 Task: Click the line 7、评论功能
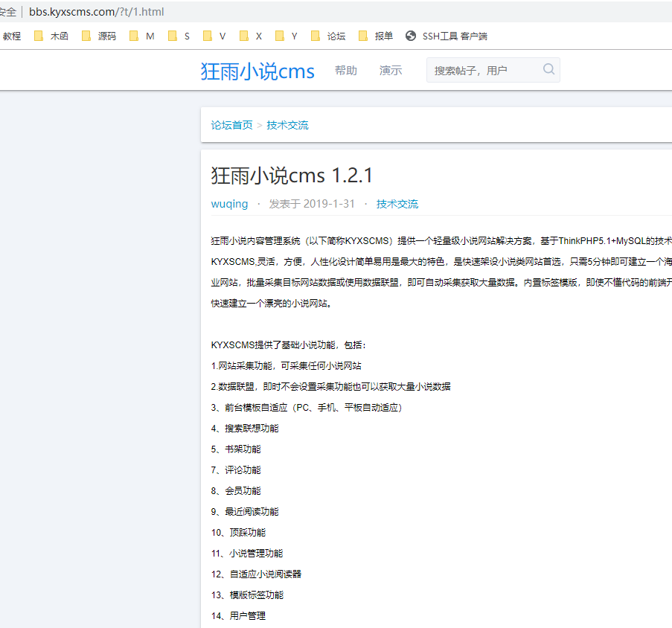236,470
